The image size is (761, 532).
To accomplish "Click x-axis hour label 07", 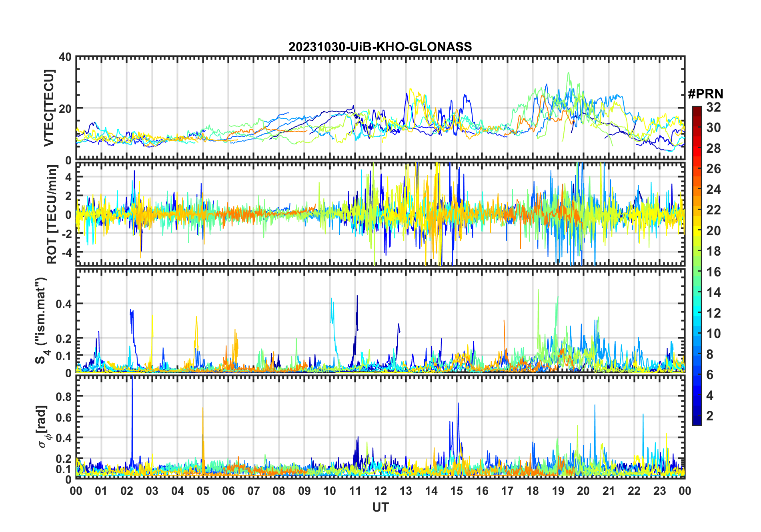I will [254, 491].
